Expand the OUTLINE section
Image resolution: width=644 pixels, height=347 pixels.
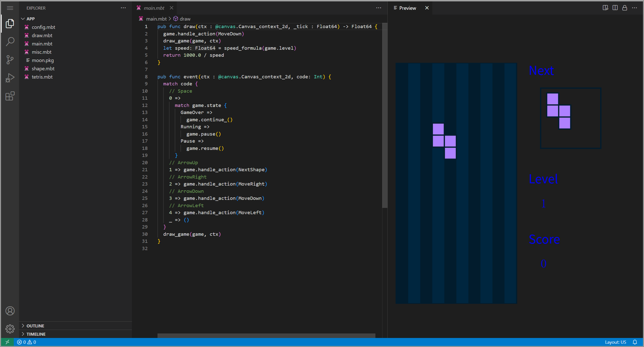coord(35,326)
